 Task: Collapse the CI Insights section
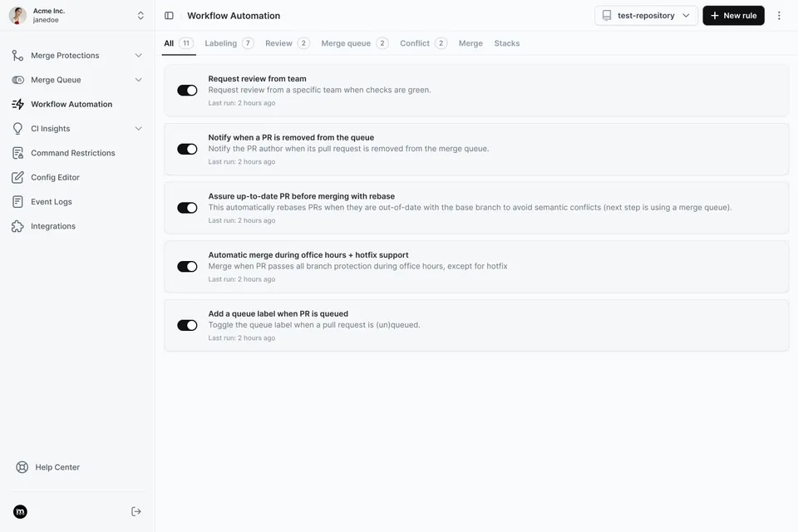click(x=140, y=127)
